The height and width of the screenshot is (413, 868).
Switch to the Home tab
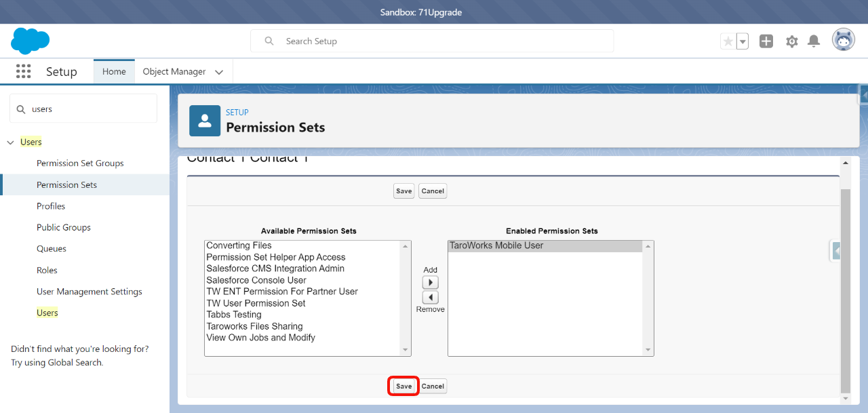[x=114, y=72]
